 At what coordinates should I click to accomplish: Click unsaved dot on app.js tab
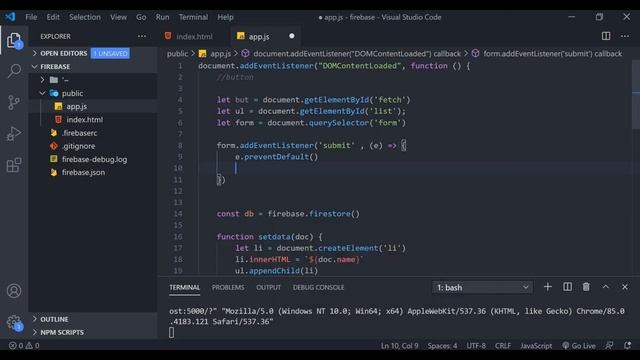[x=292, y=36]
